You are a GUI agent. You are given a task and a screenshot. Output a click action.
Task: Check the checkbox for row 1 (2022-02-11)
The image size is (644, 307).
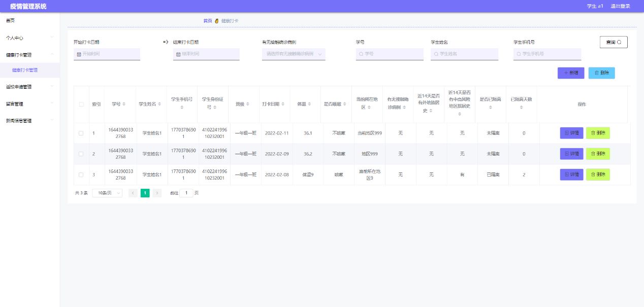point(81,133)
